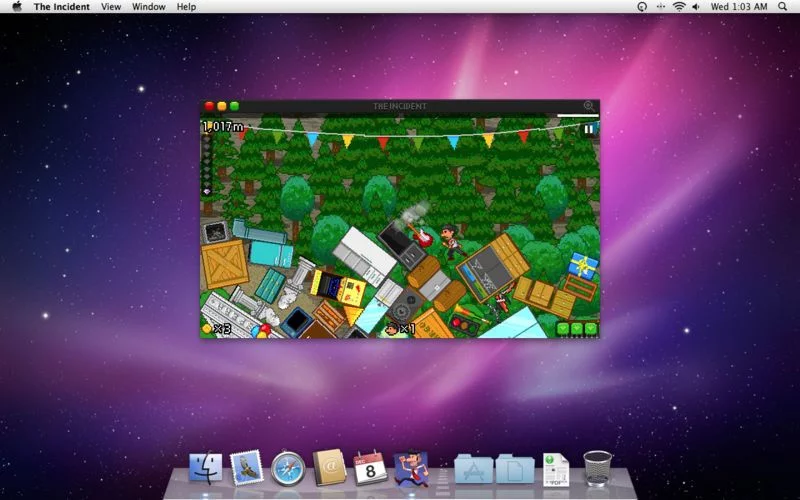Open Spotlight search in the menu bar
The image size is (800, 500).
pos(783,7)
